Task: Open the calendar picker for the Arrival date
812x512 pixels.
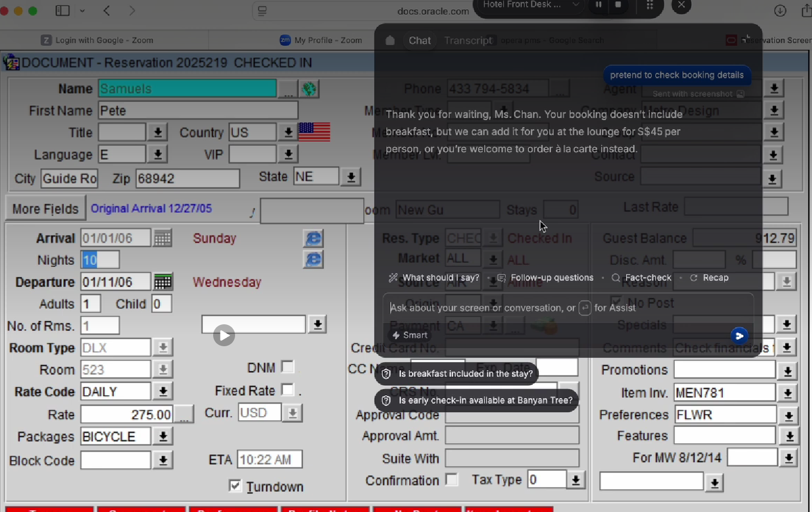Action: 162,237
